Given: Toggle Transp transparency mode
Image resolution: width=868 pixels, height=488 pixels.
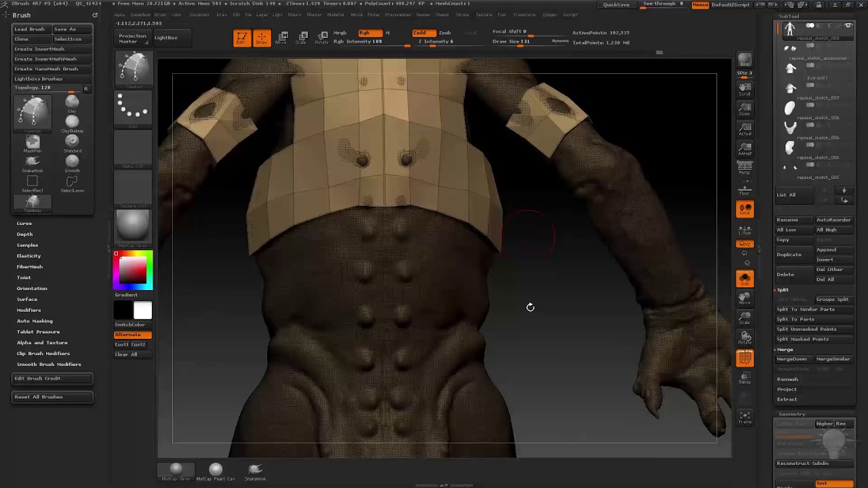Looking at the screenshot, I should [745, 378].
